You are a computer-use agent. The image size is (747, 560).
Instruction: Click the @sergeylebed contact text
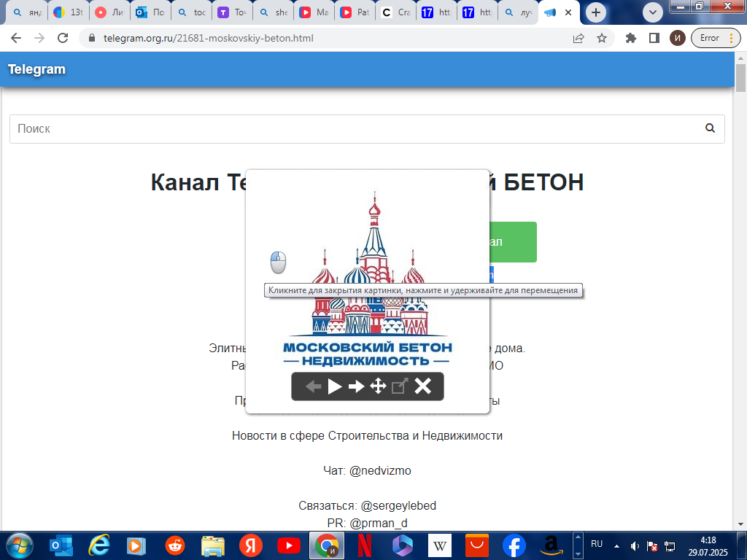398,505
